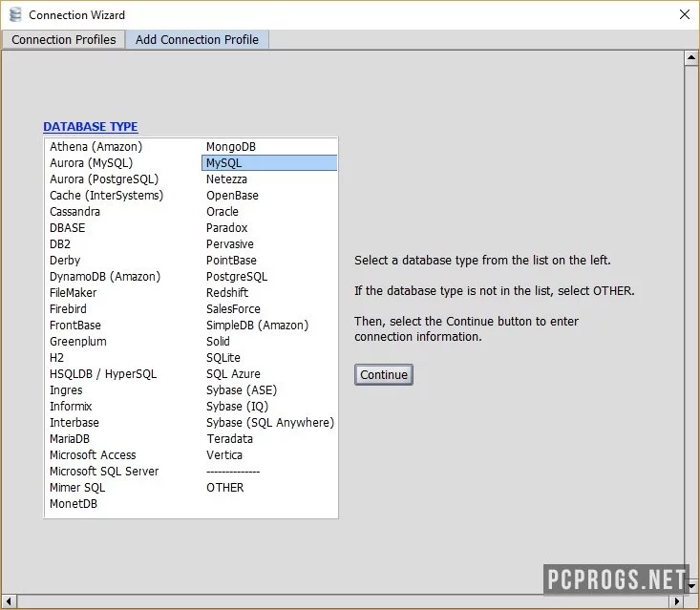
Task: Select FrontBase database type
Action: 75,326
